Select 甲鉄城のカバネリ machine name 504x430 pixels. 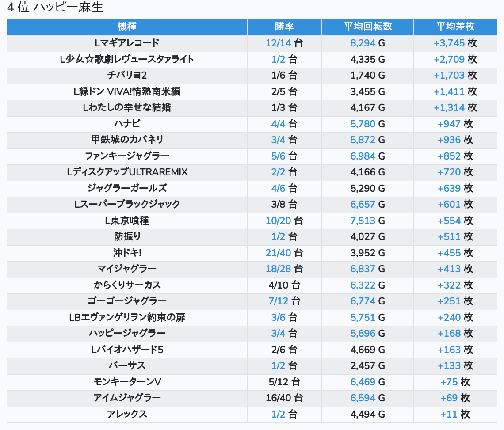point(127,140)
